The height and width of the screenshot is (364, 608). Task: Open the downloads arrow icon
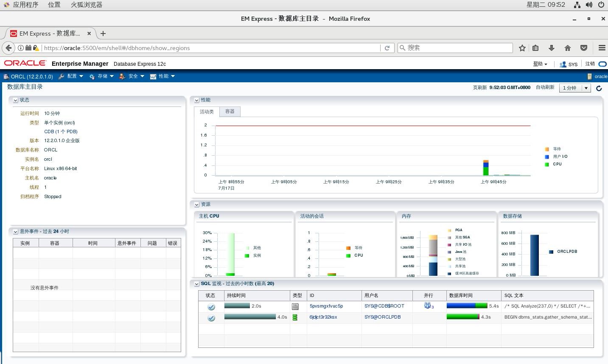pos(552,48)
